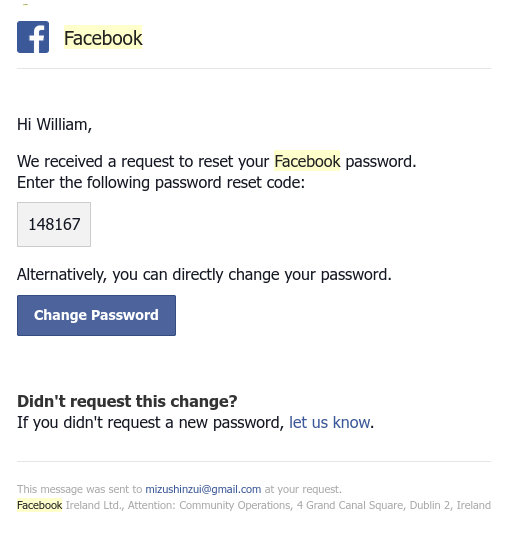The image size is (529, 551).
Task: Click highlighted Facebook word in footer
Action: point(39,505)
